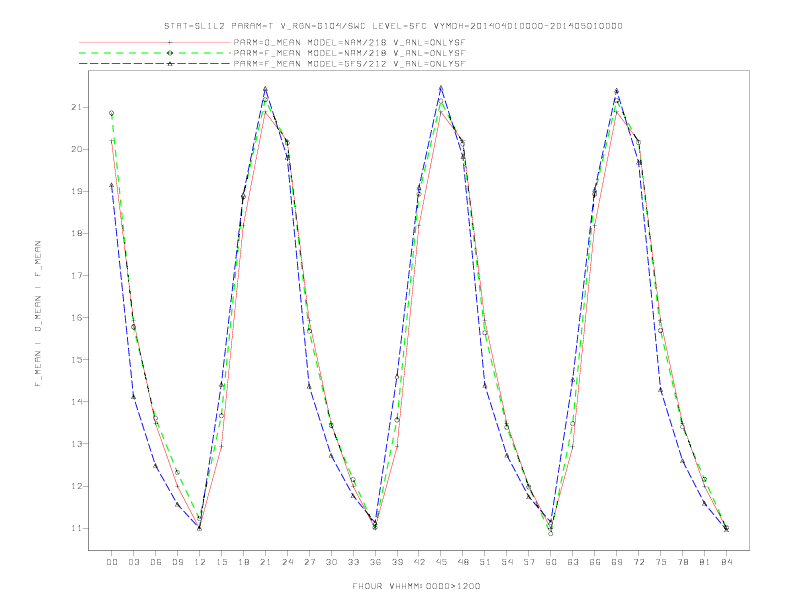Click x-axis forecast hour label 36
Viewport: 792px width, 612px height.
point(375,562)
